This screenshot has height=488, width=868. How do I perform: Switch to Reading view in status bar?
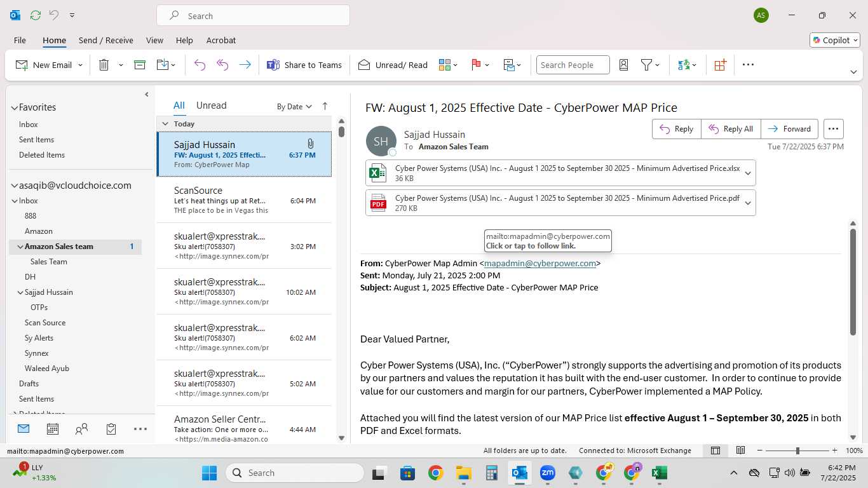[x=740, y=451]
